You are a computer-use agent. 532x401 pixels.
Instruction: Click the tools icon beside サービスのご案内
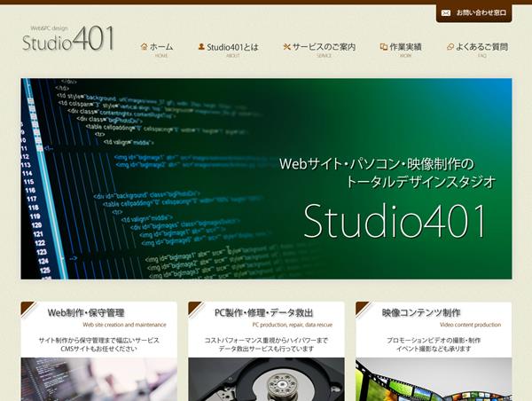tap(286, 46)
